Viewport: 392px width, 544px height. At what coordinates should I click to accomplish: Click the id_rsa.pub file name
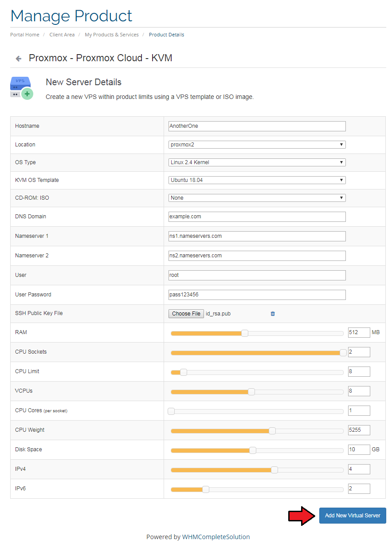pos(218,314)
